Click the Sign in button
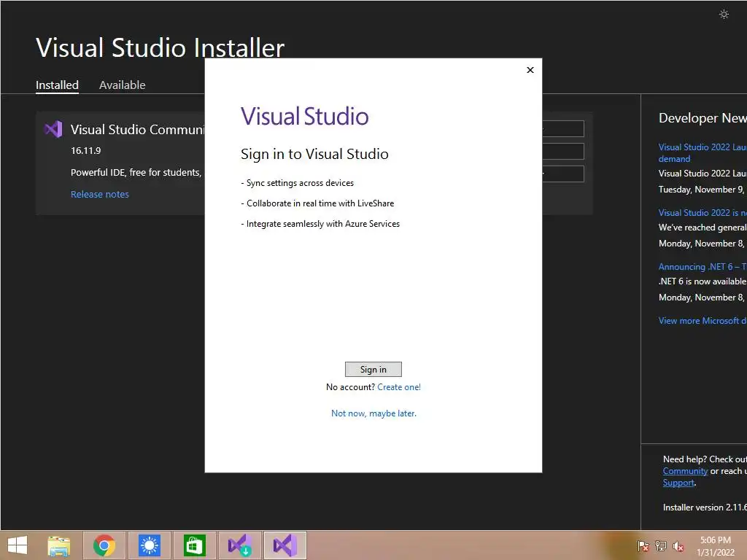This screenshot has width=747, height=560. tap(373, 370)
